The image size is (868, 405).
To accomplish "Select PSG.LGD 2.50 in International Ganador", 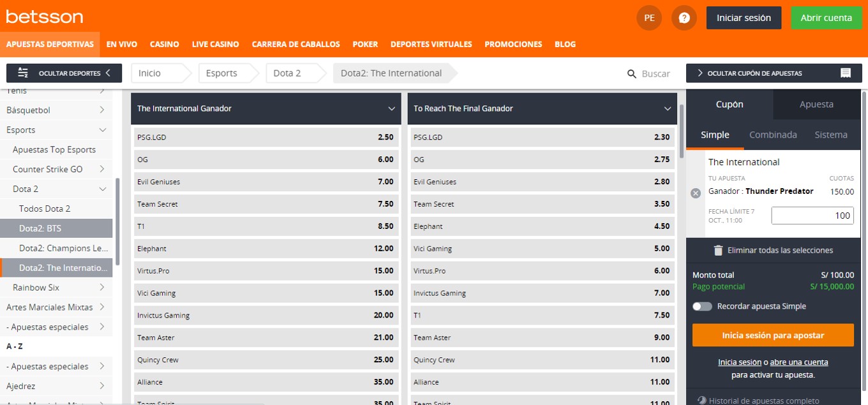I will coord(266,137).
